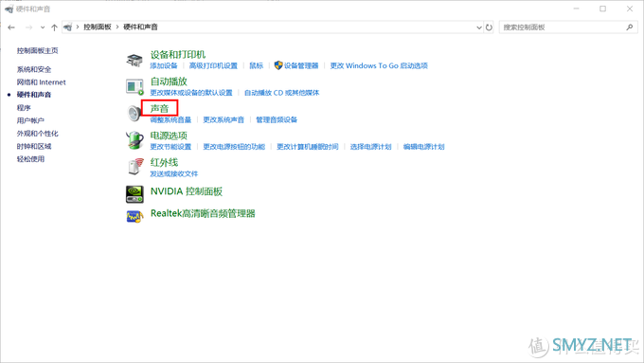Click 更改 Windows To Go 启动选项
This screenshot has width=644, height=363.
coord(379,65)
